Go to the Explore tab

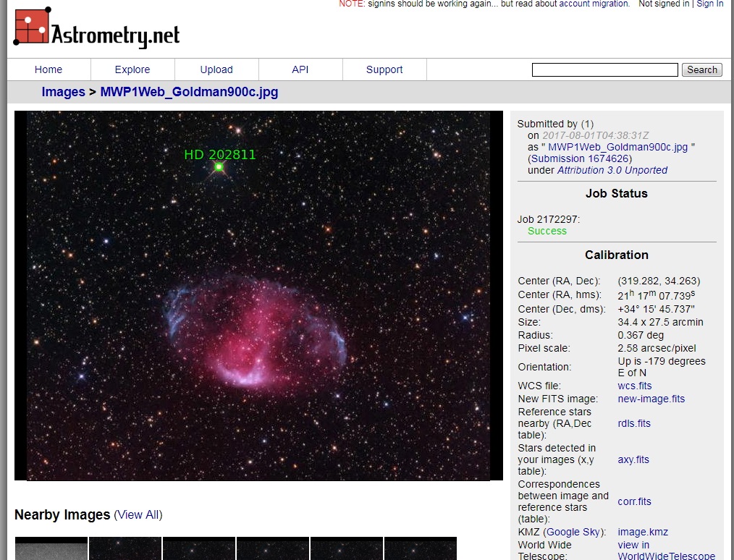click(x=132, y=69)
